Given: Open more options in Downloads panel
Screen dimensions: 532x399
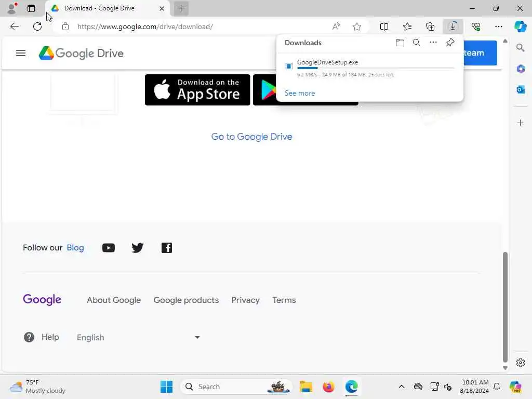Looking at the screenshot, I should click(x=433, y=43).
